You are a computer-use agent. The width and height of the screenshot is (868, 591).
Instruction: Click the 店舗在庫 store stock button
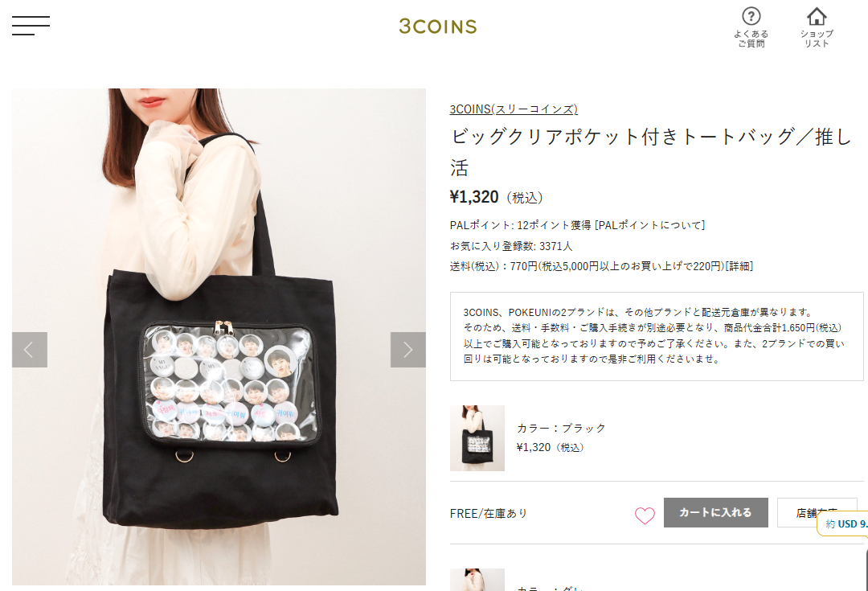[817, 512]
